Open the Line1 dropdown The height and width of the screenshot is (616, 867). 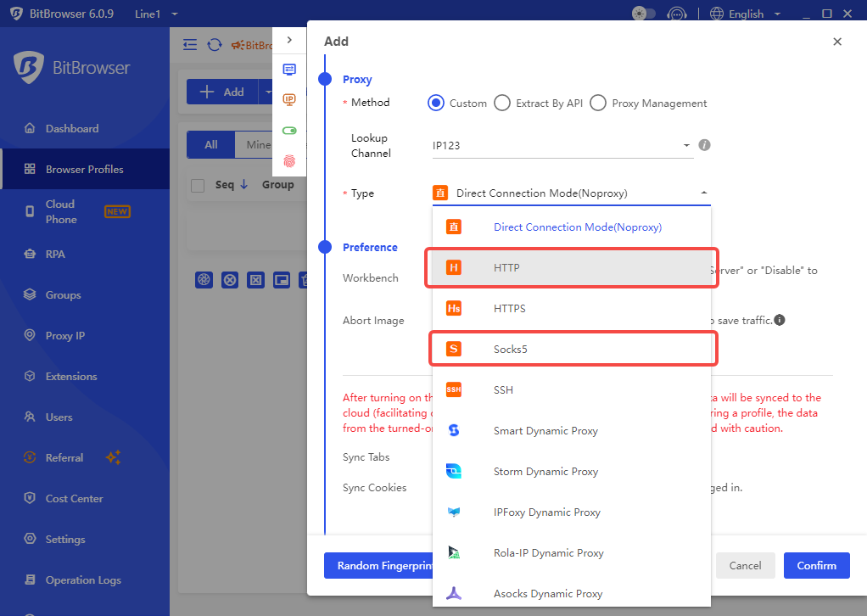click(x=156, y=14)
